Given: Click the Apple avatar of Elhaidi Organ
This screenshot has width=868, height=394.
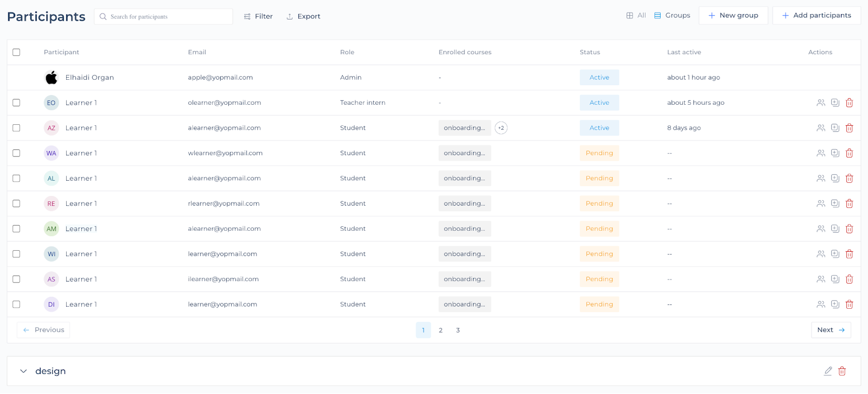Looking at the screenshot, I should coord(52,78).
